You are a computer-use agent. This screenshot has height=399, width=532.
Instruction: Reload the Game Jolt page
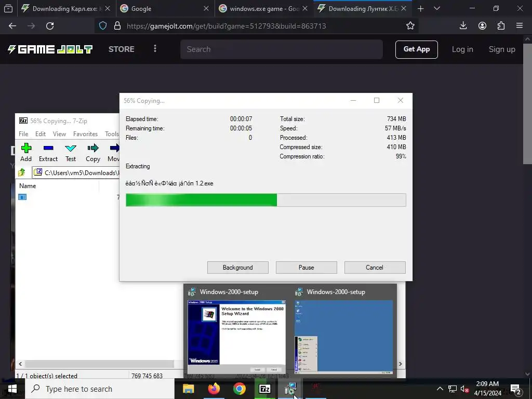[x=50, y=26]
